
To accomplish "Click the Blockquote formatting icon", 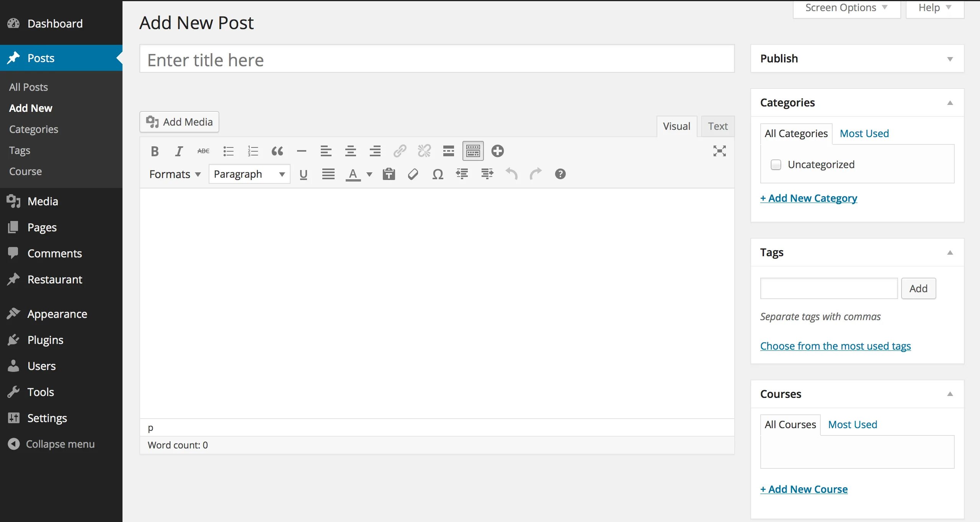I will [278, 151].
